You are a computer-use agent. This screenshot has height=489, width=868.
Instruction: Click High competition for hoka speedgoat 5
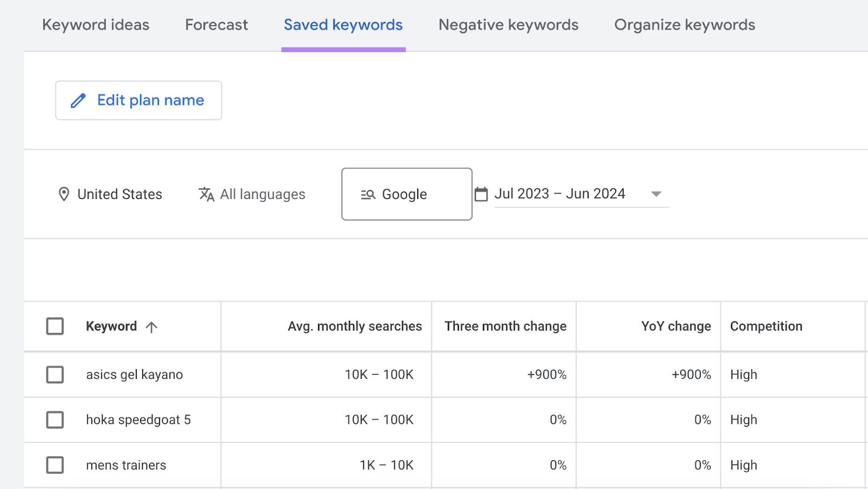[744, 420]
